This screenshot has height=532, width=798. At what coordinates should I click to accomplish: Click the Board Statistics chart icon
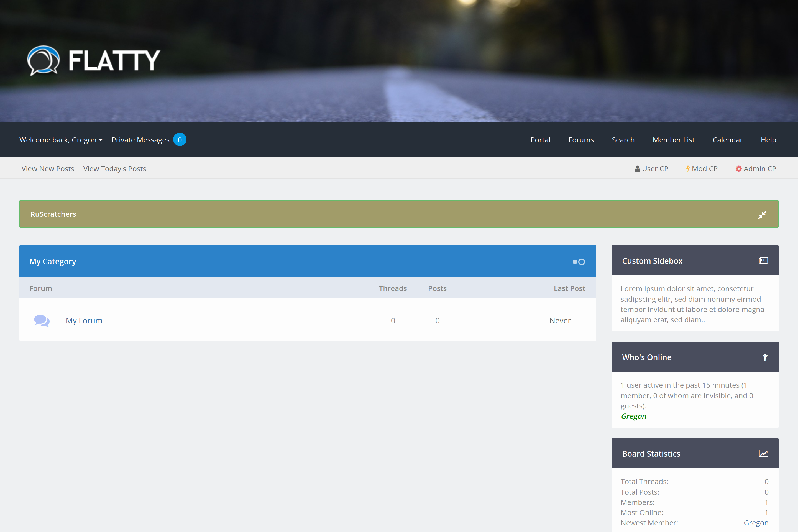coord(763,454)
